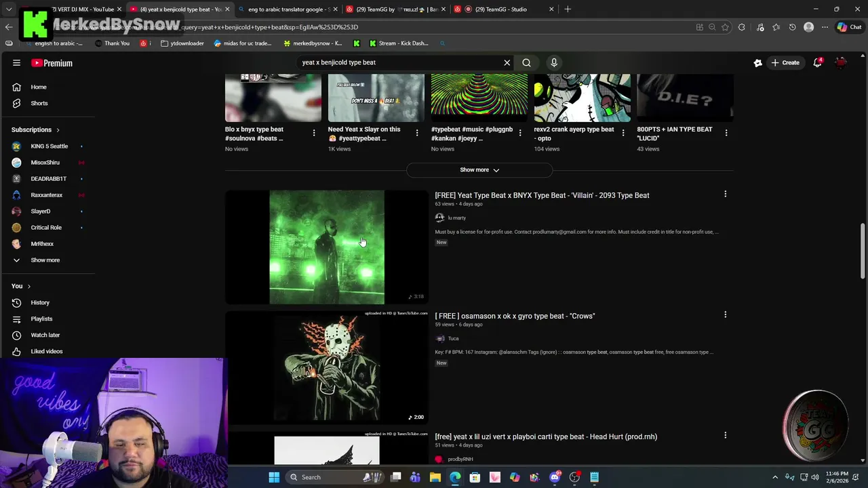The width and height of the screenshot is (868, 488).
Task: Open the 'midas for uc trade...' bookmark
Action: pyautogui.click(x=242, y=43)
